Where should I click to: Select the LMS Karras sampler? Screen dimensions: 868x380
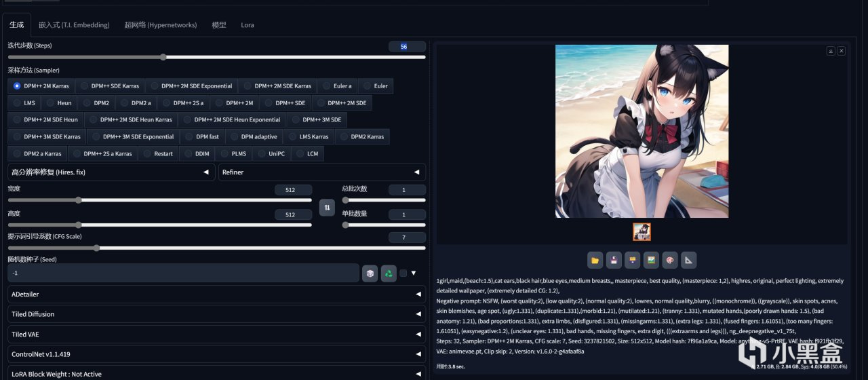pyautogui.click(x=308, y=137)
